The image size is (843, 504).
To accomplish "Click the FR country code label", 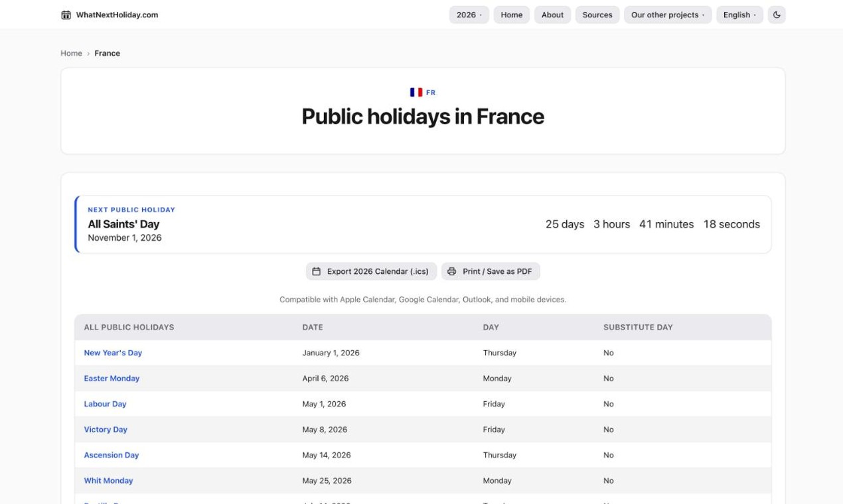I will pos(431,92).
